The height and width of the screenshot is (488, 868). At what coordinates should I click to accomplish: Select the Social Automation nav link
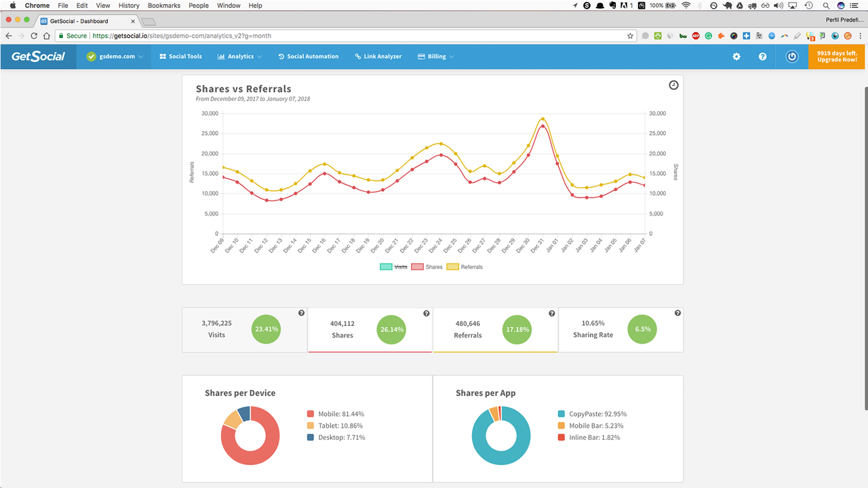point(309,56)
